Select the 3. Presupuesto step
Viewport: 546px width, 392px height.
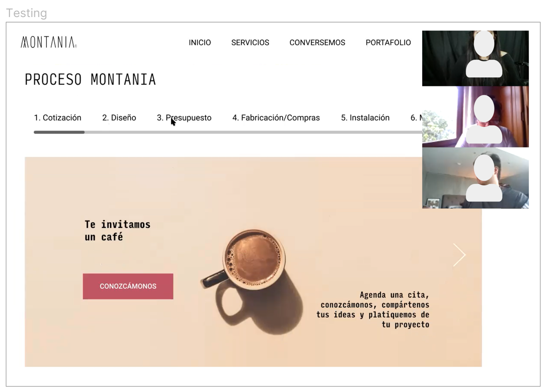pos(184,118)
